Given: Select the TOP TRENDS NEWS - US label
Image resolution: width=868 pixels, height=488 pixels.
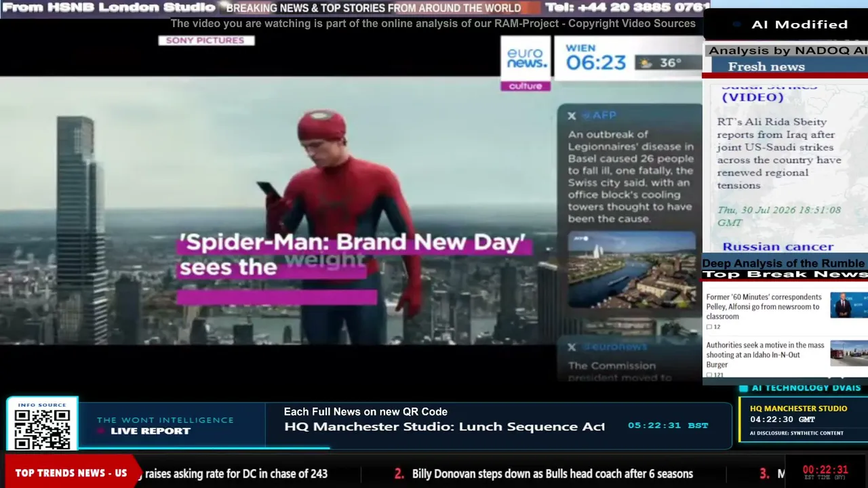Looking at the screenshot, I should point(71,473).
